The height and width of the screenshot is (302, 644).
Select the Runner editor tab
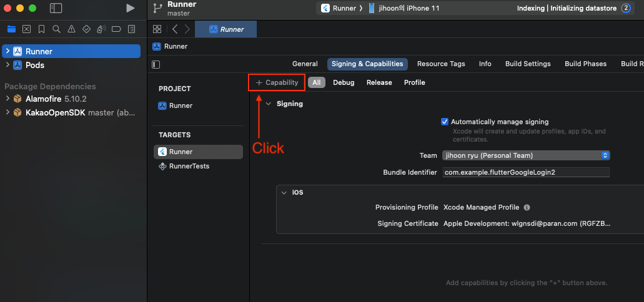tap(226, 29)
